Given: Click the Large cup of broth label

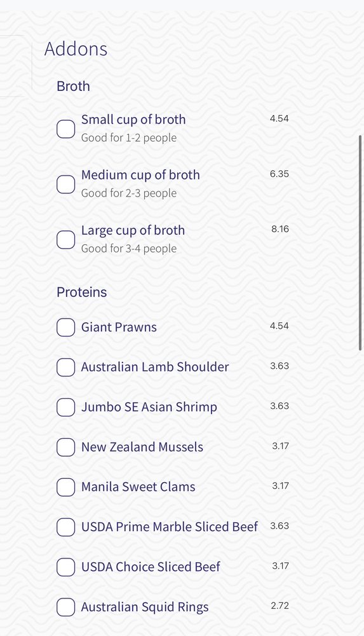Looking at the screenshot, I should pyautogui.click(x=133, y=230).
